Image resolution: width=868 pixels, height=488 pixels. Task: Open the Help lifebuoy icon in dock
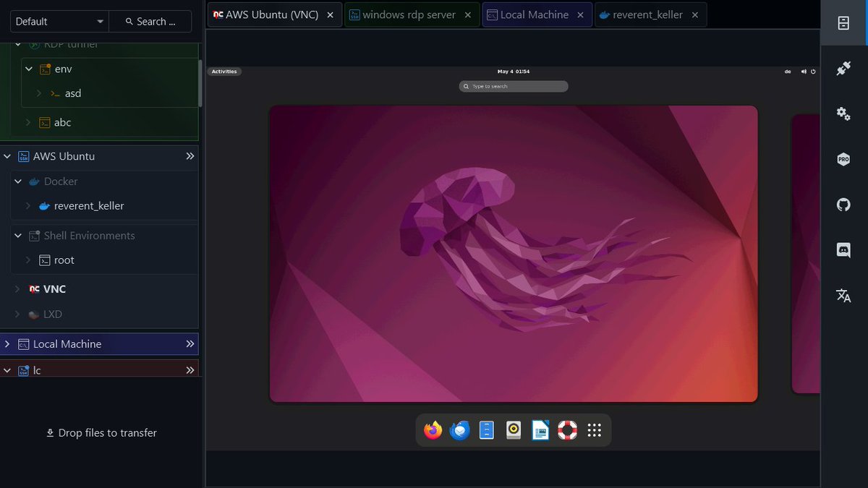pos(567,431)
